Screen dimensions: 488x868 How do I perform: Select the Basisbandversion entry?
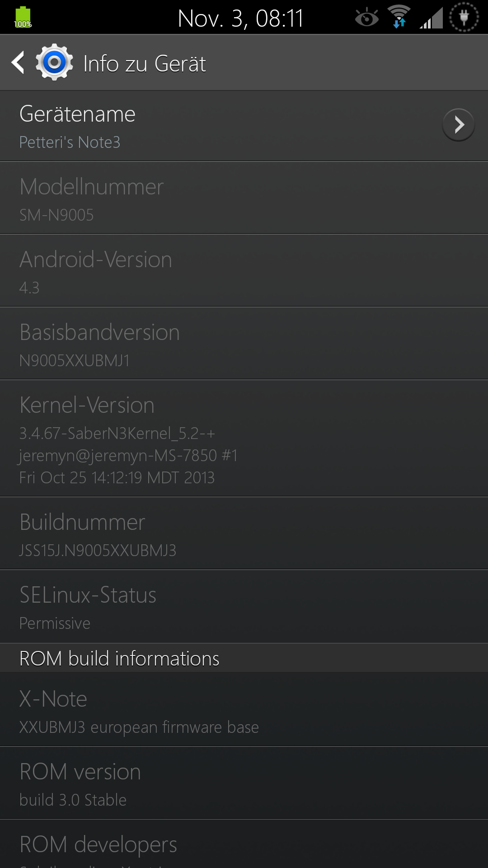(244, 344)
